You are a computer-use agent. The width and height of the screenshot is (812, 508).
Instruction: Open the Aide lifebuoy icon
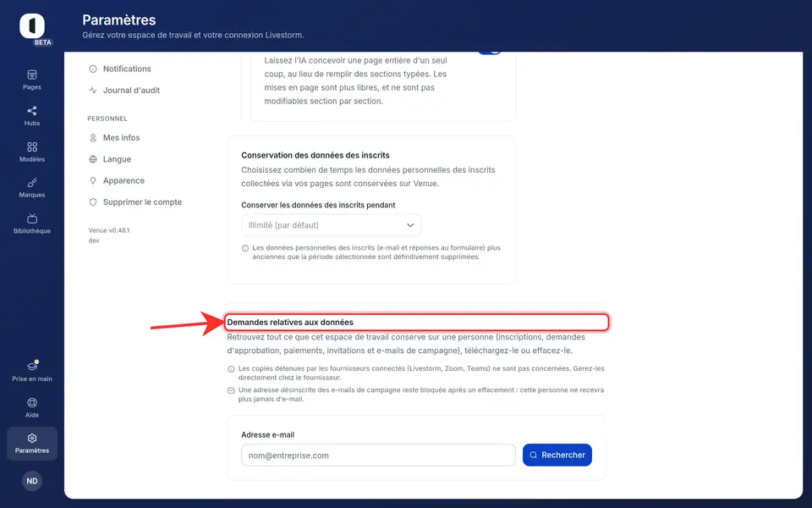(32, 402)
